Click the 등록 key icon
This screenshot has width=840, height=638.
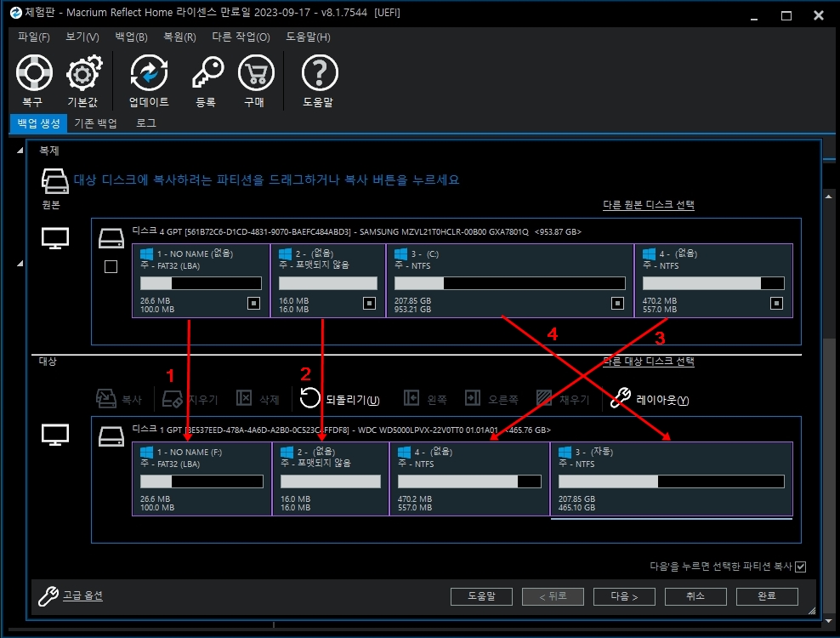click(207, 73)
